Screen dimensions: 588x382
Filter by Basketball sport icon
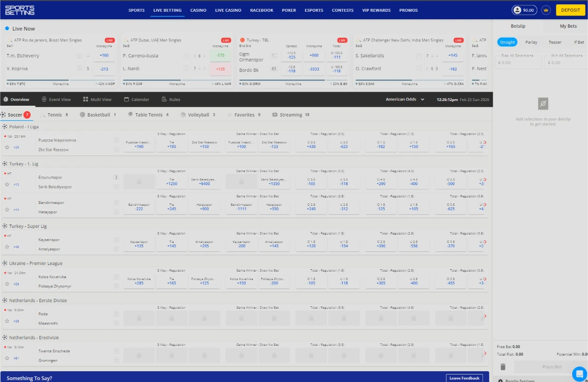tap(83, 115)
